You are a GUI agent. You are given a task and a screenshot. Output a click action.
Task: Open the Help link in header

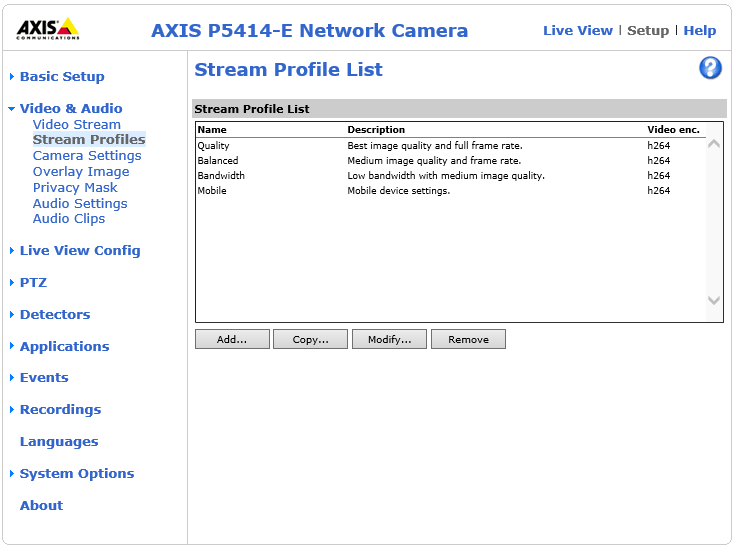[x=699, y=31]
